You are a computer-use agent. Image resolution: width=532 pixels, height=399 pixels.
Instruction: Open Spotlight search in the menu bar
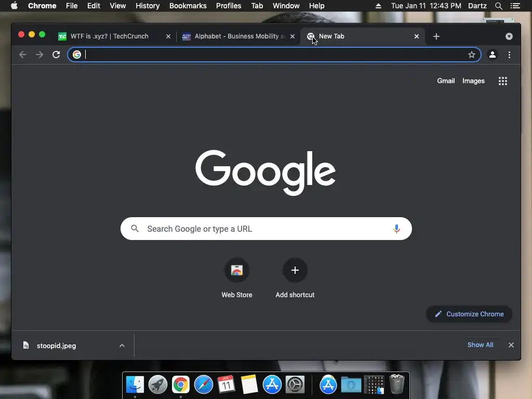point(498,6)
